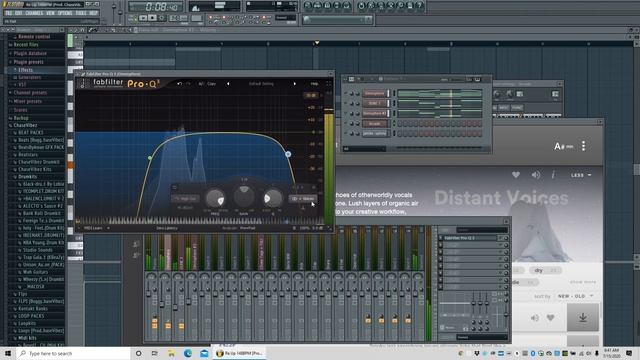Screen dimensions: 640x360
Task: Expand the Midi kits folder
Action: [x=27, y=338]
